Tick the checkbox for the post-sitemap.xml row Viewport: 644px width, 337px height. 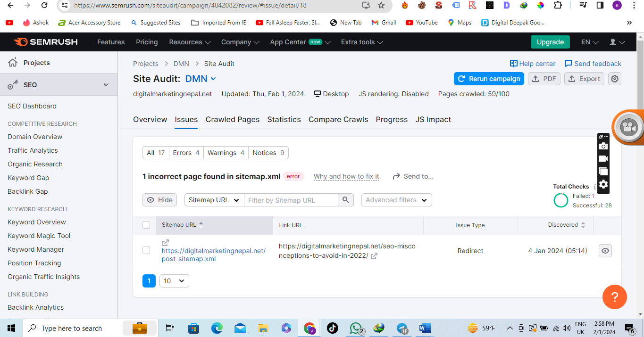pos(146,250)
